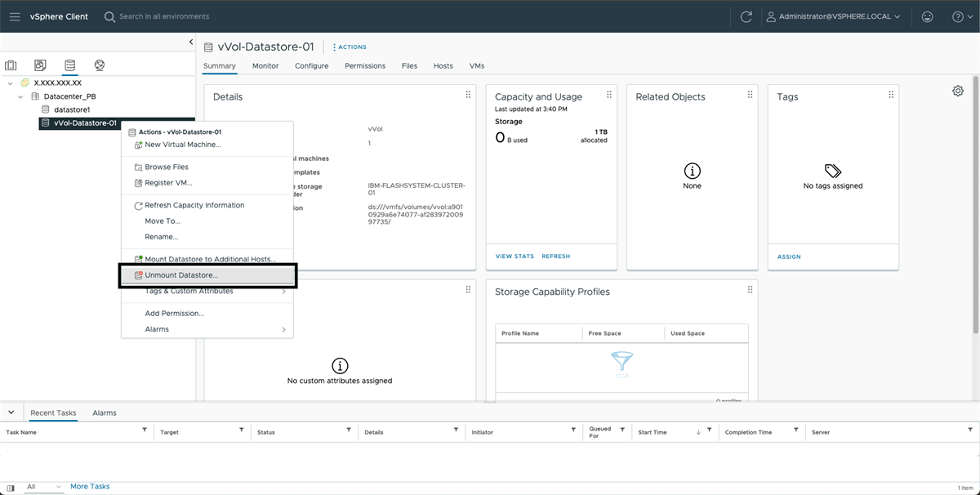Open the Hosts and Clusters inventory view
The width and height of the screenshot is (980, 495).
coord(11,65)
